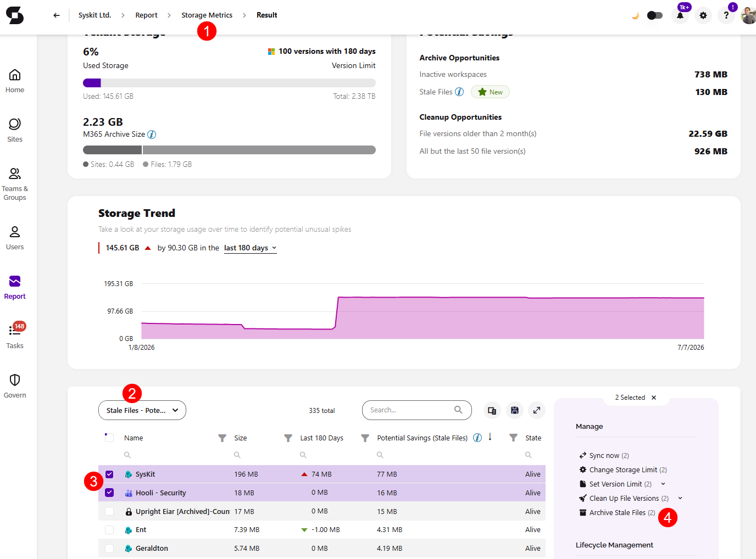Image resolution: width=756 pixels, height=559 pixels.
Task: Click info icon next to M365 Archive Size
Action: click(152, 135)
